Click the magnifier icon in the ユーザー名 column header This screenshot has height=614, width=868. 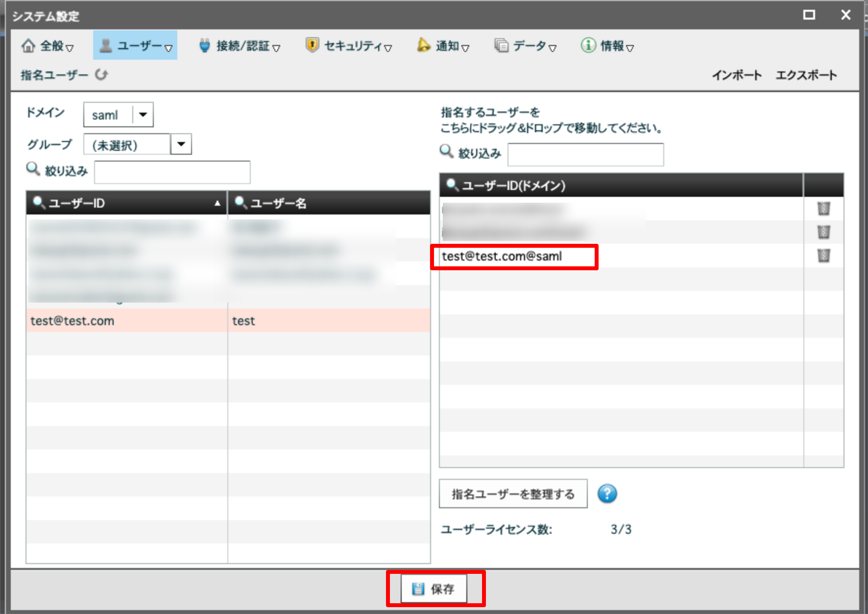240,202
